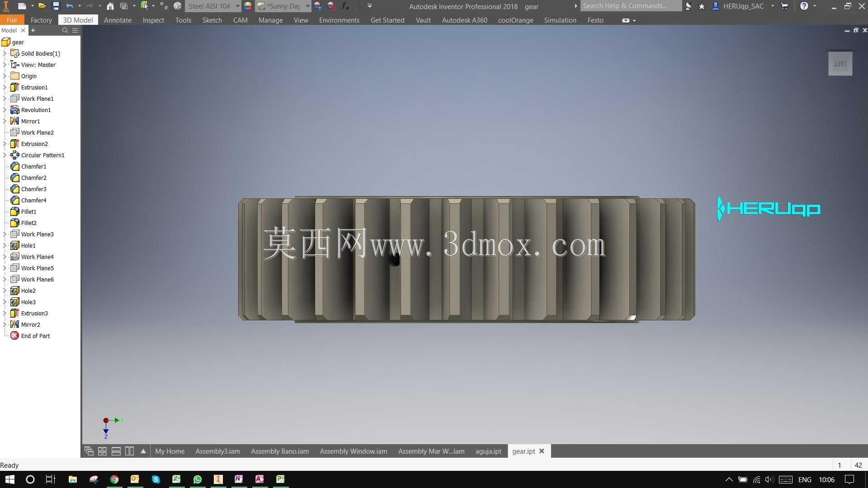
Task: Click the Clear appearance override icon
Action: [x=331, y=6]
